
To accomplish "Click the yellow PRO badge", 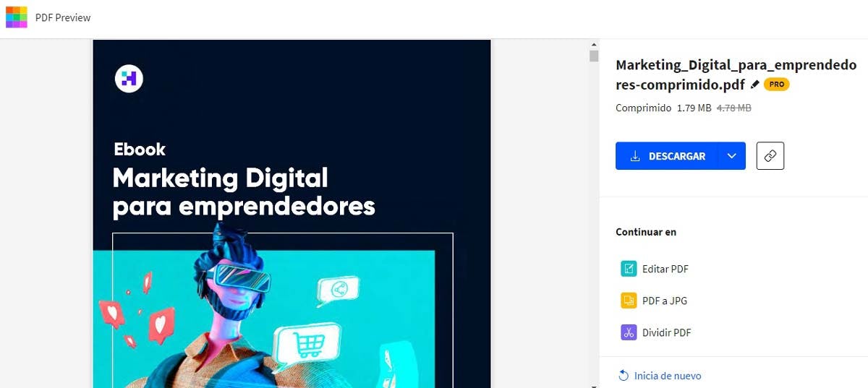I will pos(776,85).
